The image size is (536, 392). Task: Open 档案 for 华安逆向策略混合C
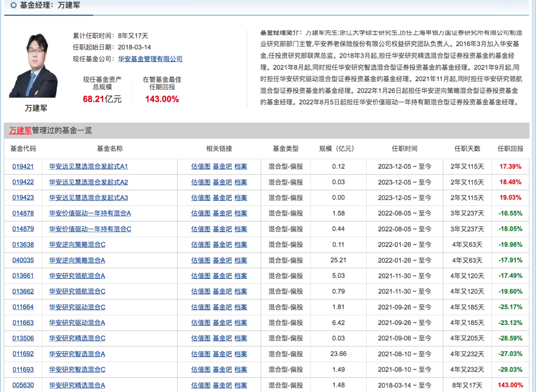coord(241,245)
